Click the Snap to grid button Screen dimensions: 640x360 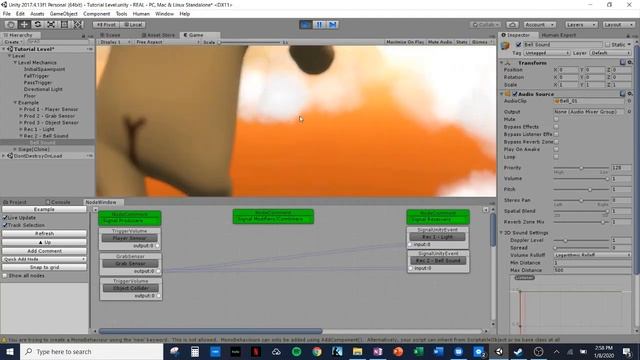tap(44, 267)
